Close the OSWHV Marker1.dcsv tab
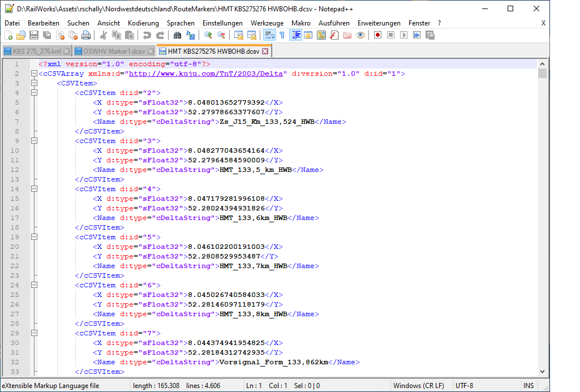This screenshot has width=580, height=392. pos(151,51)
